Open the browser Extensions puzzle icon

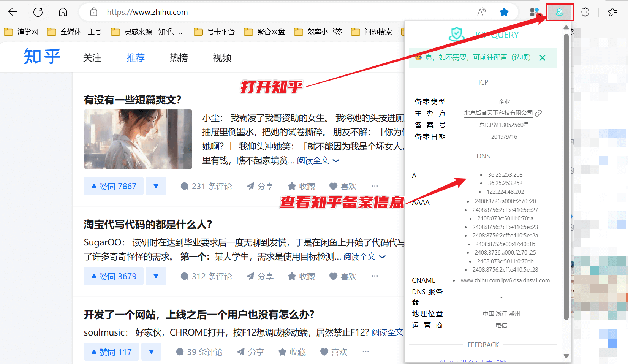(x=584, y=12)
